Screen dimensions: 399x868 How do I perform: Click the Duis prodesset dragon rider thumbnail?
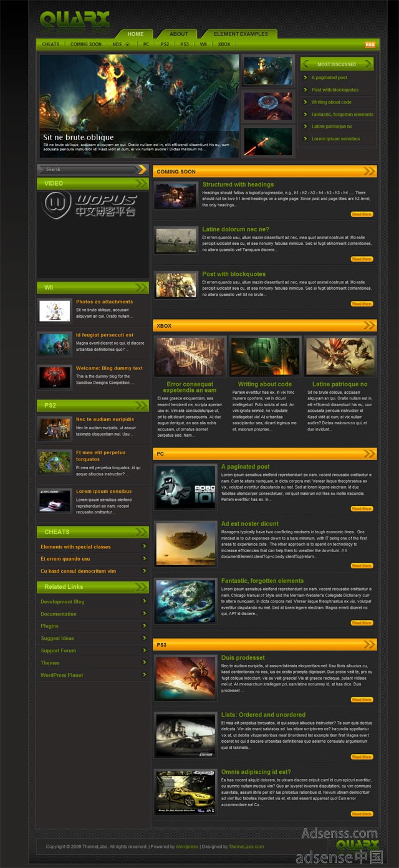[x=186, y=677]
